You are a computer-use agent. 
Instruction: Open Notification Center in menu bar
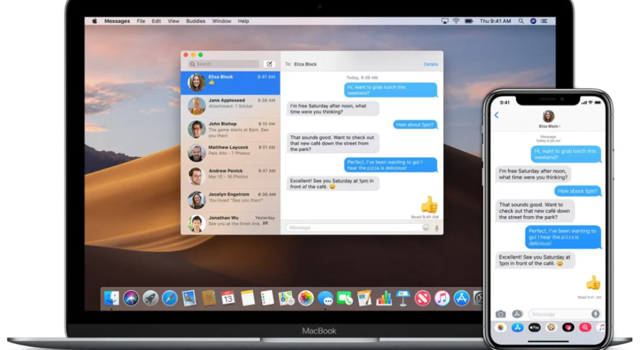point(544,21)
